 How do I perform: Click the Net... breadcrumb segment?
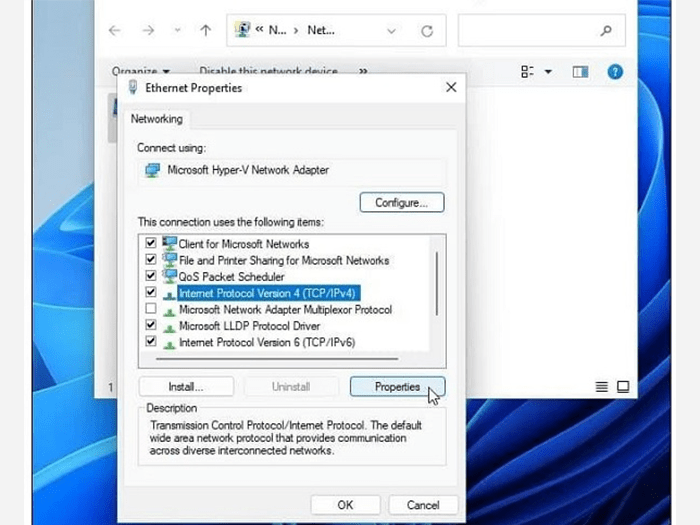click(321, 30)
